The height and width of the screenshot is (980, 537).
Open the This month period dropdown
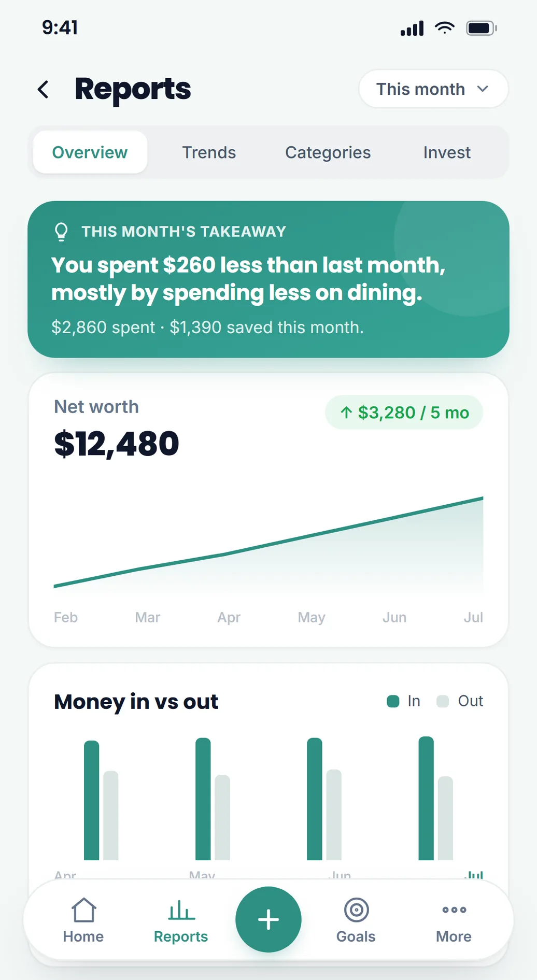pos(433,89)
